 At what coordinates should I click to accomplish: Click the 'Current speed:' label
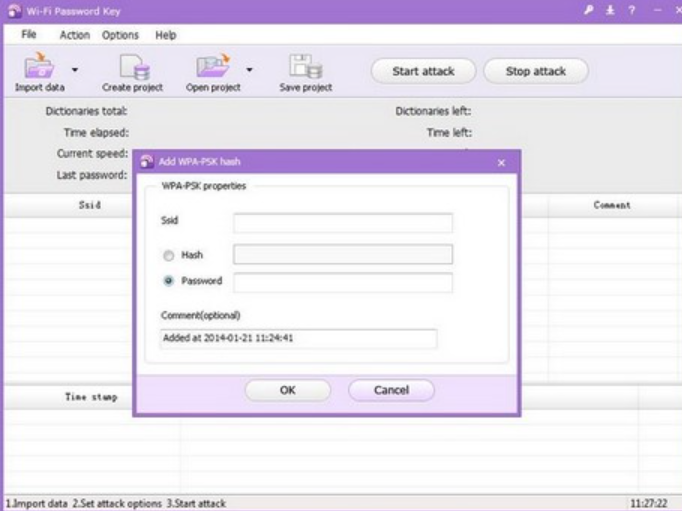click(92, 154)
